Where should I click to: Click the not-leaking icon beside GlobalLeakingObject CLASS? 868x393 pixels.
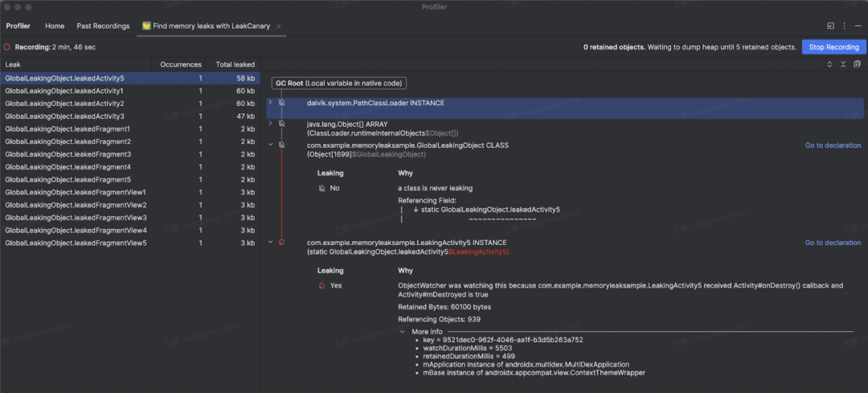point(281,145)
